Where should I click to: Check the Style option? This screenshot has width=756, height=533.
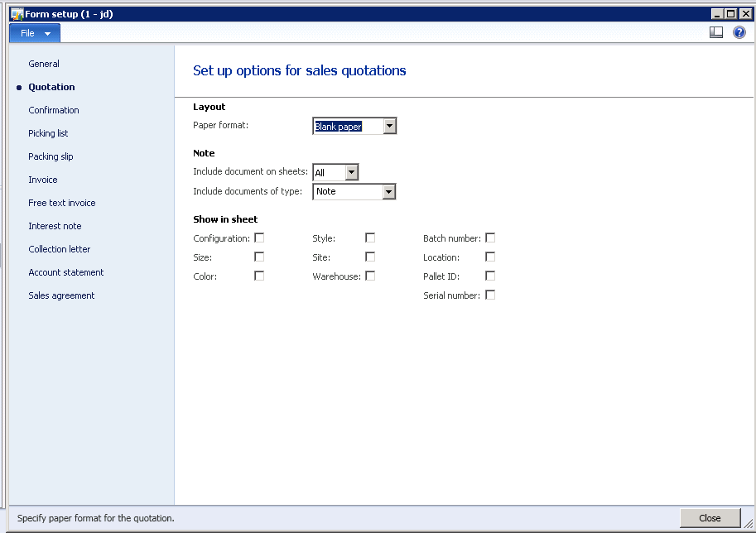point(369,237)
